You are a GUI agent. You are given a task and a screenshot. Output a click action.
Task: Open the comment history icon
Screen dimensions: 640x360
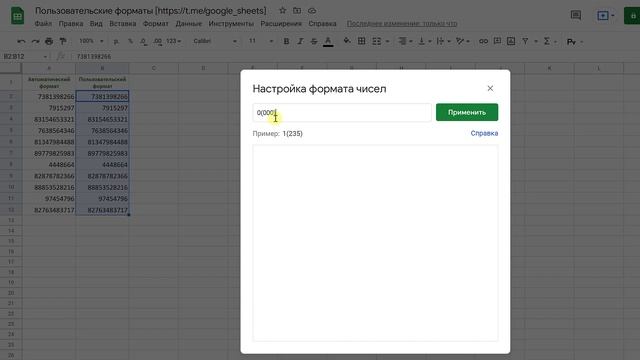pyautogui.click(x=576, y=16)
